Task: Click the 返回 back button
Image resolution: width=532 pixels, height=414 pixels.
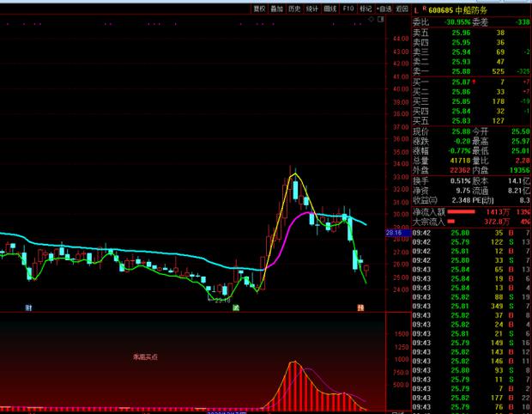Action: [x=402, y=9]
